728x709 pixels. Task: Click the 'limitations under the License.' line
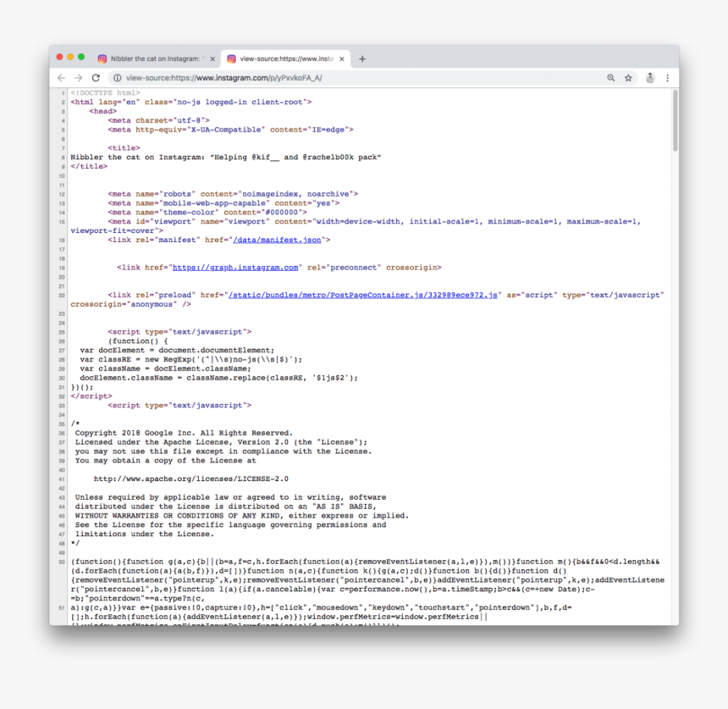[145, 535]
